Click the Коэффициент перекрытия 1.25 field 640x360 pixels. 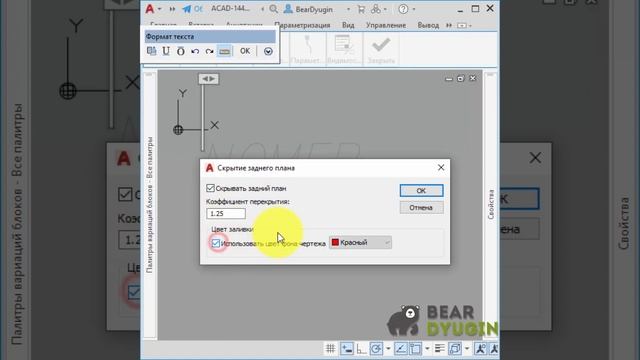click(226, 213)
